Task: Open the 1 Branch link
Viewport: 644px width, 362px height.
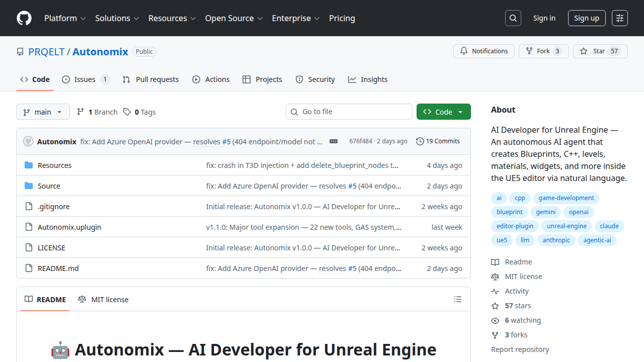Action: tap(97, 112)
